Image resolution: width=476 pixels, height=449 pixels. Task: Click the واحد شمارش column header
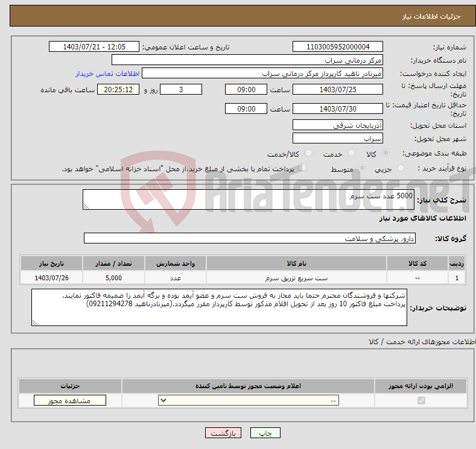(x=176, y=263)
